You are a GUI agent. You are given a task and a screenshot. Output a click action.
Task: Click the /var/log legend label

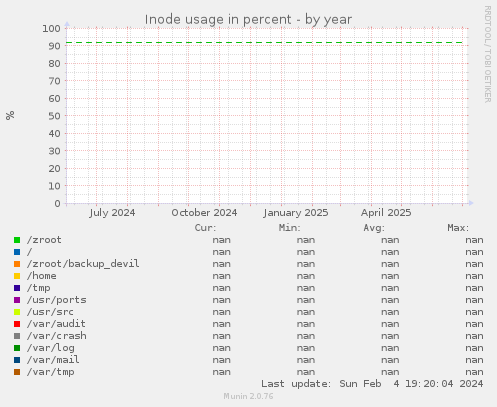(x=50, y=348)
